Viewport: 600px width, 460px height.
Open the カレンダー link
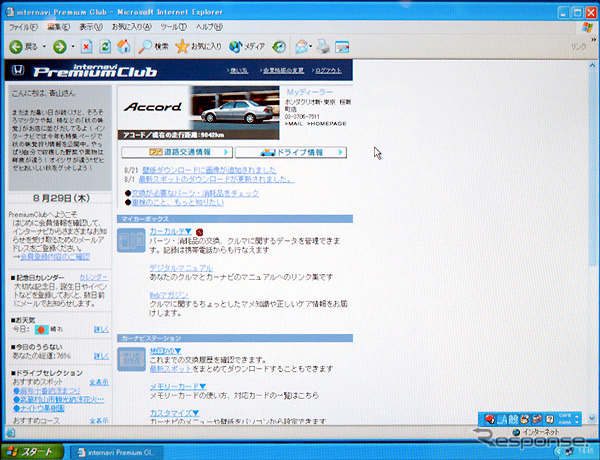[x=93, y=277]
